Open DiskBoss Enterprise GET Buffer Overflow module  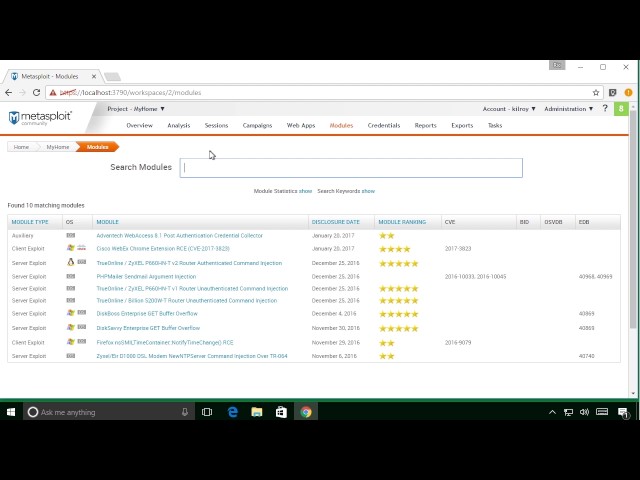pos(147,313)
